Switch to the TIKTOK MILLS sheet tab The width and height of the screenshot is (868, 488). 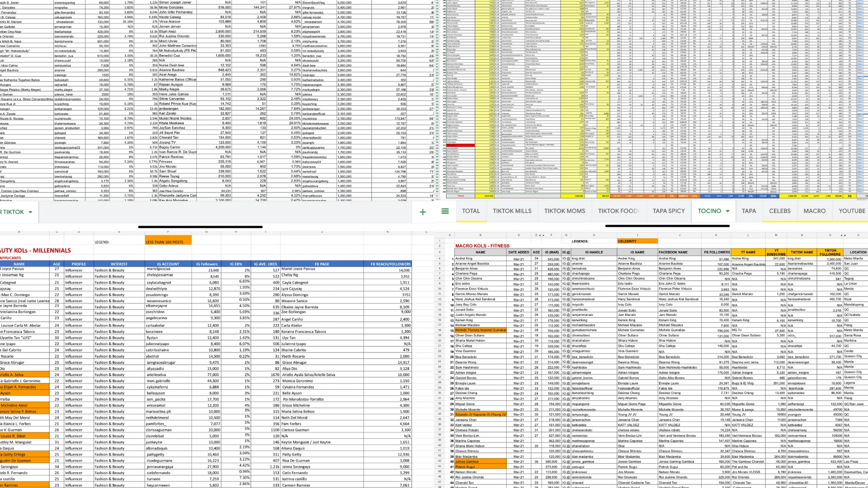point(512,211)
